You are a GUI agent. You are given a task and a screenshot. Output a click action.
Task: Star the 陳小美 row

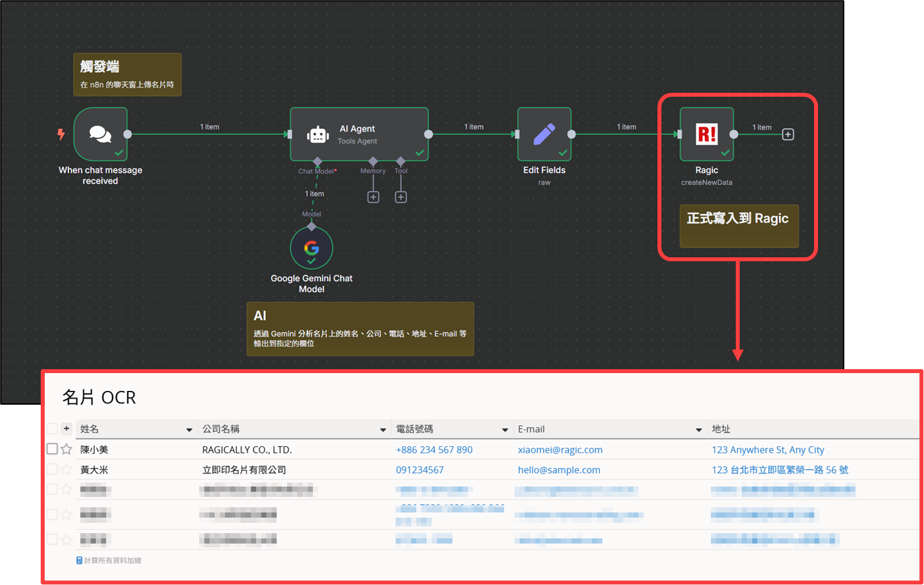(x=66, y=449)
